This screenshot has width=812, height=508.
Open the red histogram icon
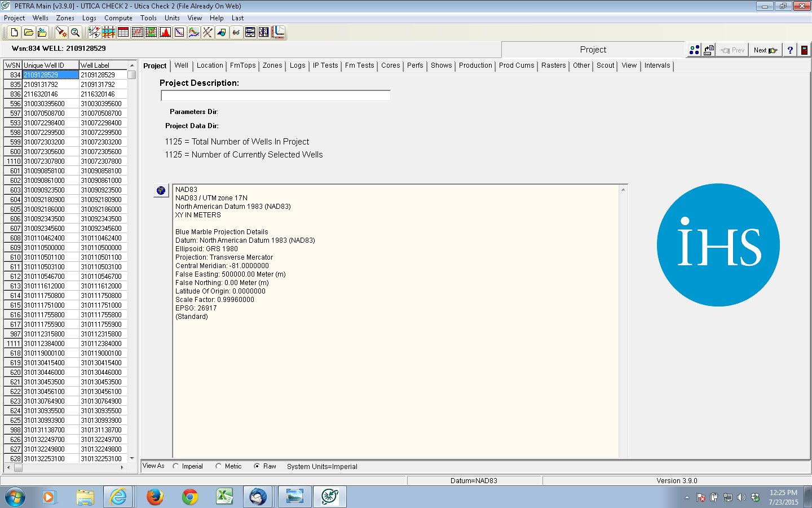[165, 32]
